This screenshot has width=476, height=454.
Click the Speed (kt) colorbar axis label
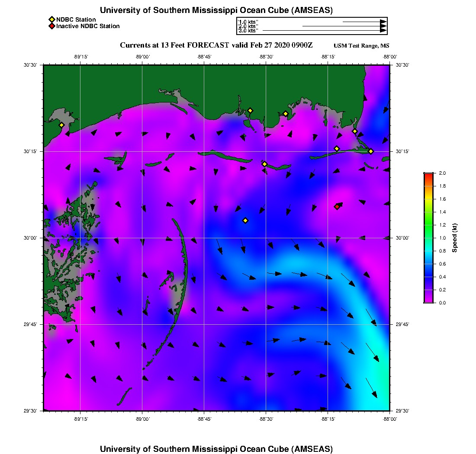click(x=454, y=238)
